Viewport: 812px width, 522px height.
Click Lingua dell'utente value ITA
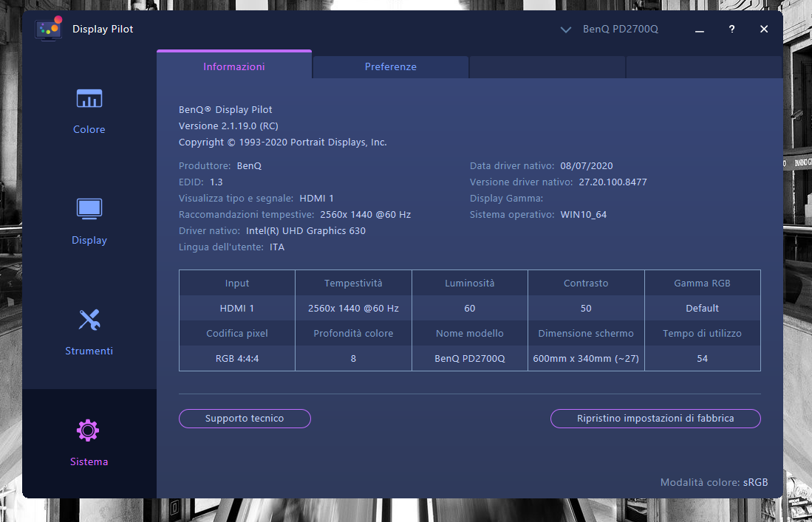tap(277, 247)
